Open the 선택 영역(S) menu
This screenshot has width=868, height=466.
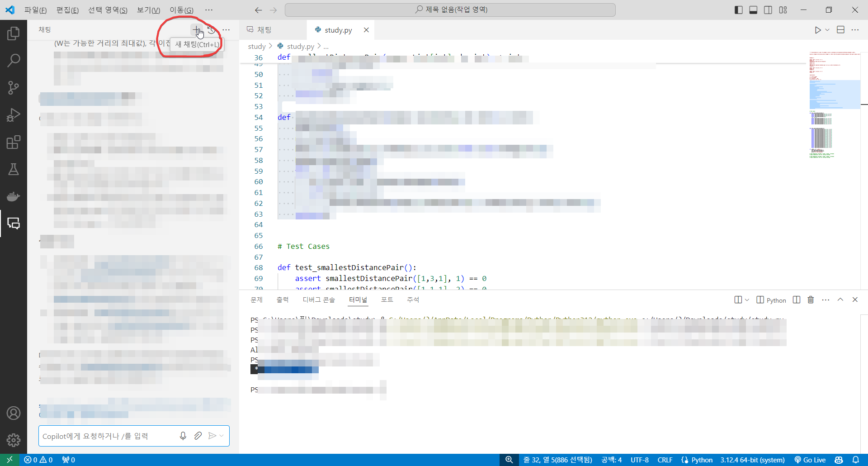pos(108,10)
